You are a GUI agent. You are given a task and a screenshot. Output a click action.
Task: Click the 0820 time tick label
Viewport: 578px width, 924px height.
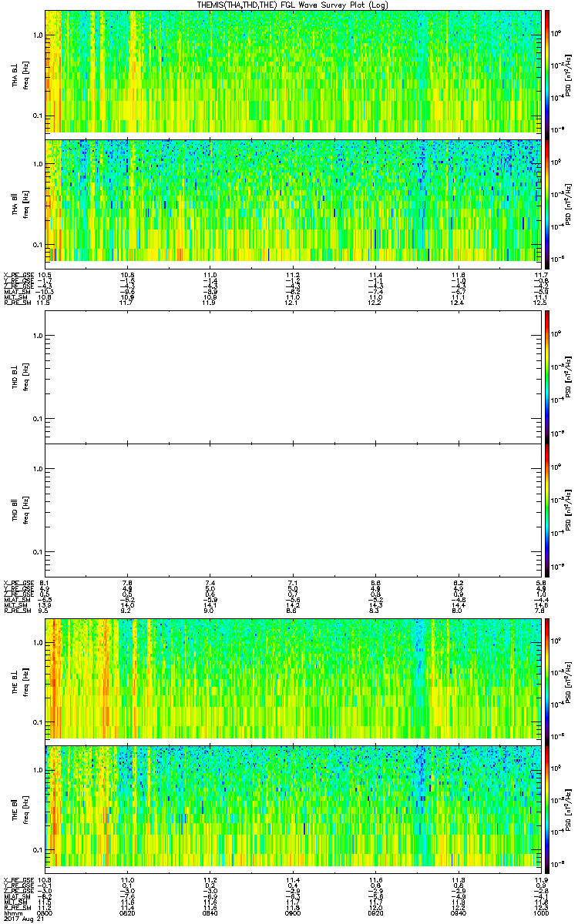pos(128,912)
